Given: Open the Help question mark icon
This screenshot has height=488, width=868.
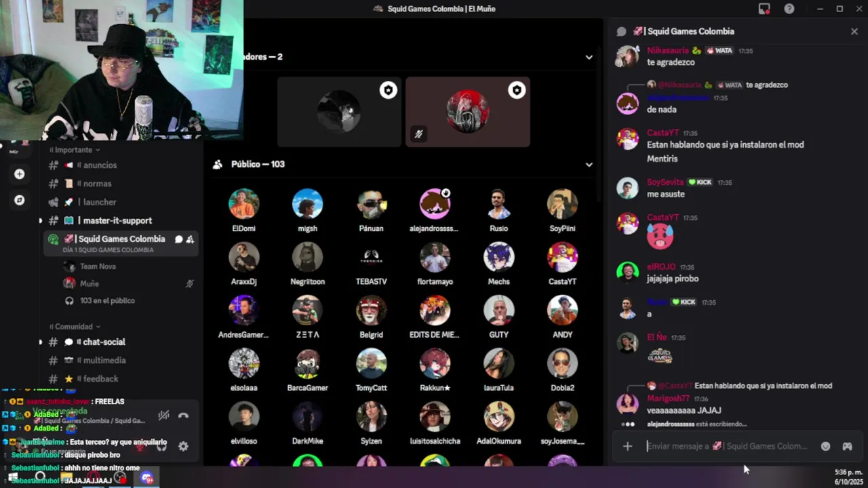Looking at the screenshot, I should point(789,9).
